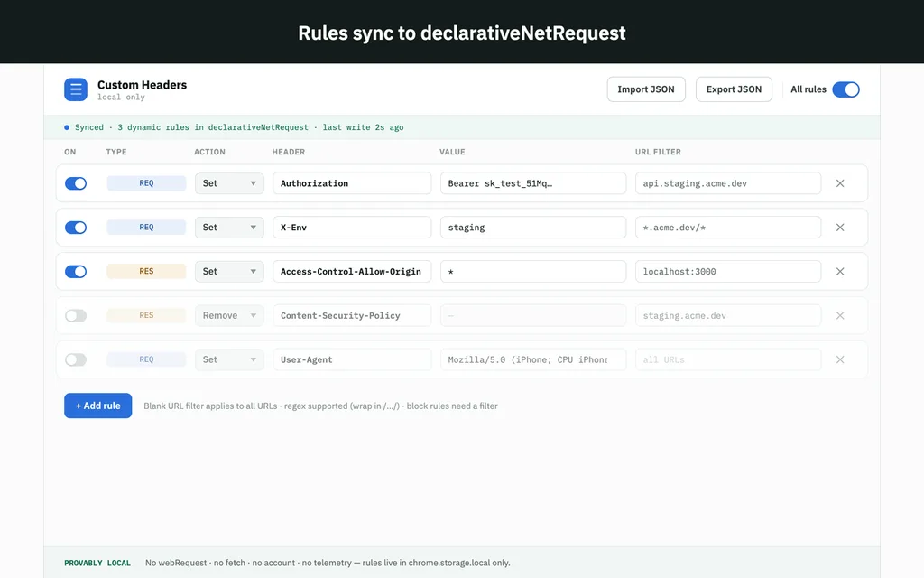Viewport: 924px width, 578px height.
Task: Click the VALUE column header
Action: 452,152
